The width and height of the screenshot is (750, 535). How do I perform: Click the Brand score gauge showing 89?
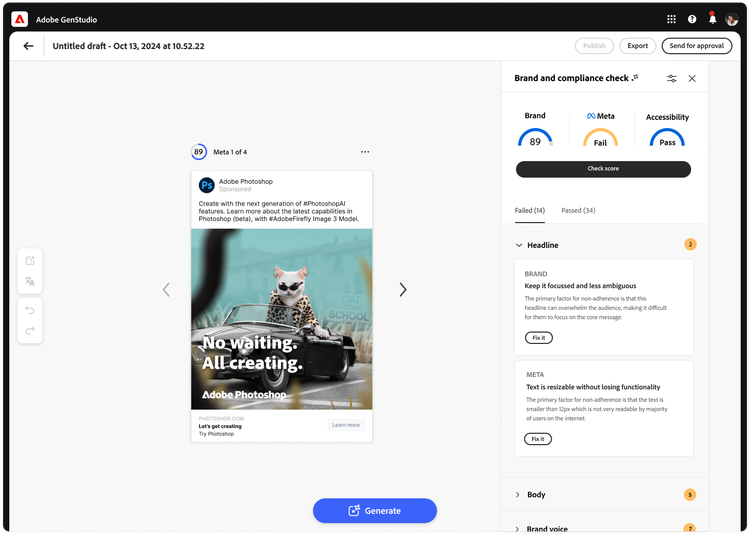click(535, 139)
